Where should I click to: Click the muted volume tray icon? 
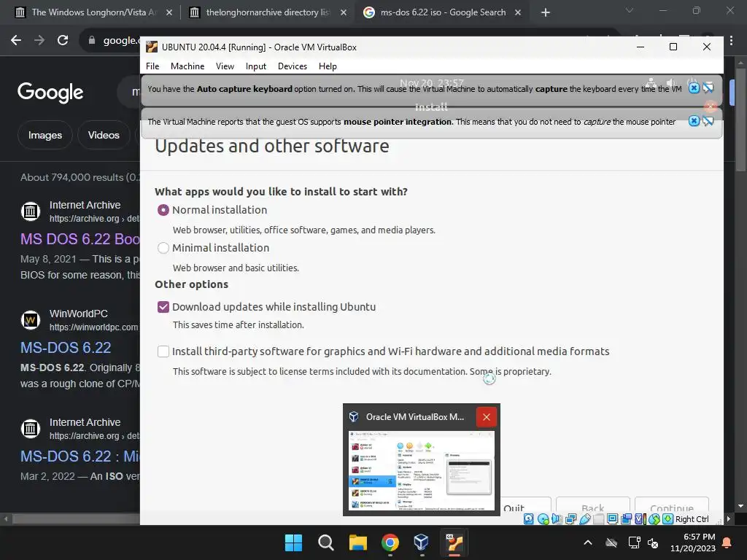click(x=653, y=542)
